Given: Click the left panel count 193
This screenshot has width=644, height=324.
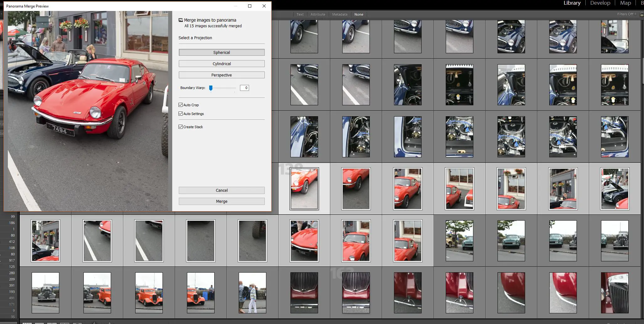Looking at the screenshot, I should point(12,292).
